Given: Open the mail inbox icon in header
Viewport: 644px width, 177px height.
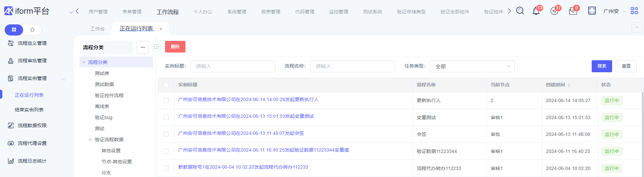Looking at the screenshot, I should [x=573, y=11].
